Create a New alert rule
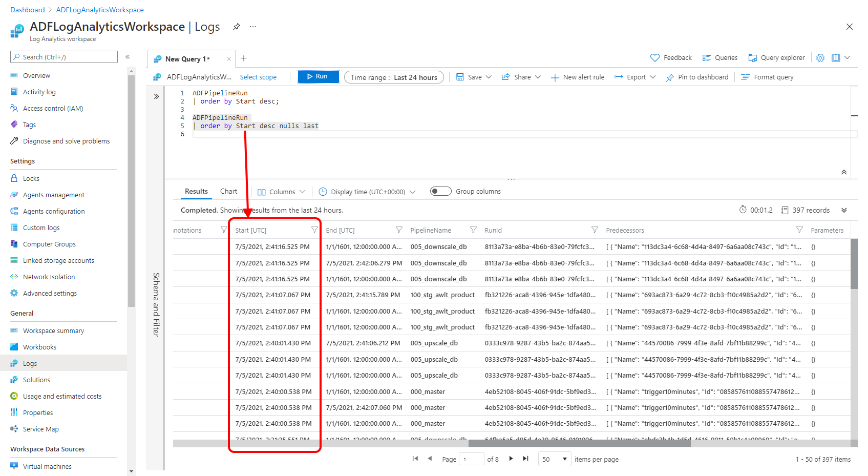The height and width of the screenshot is (476, 868). click(x=578, y=77)
